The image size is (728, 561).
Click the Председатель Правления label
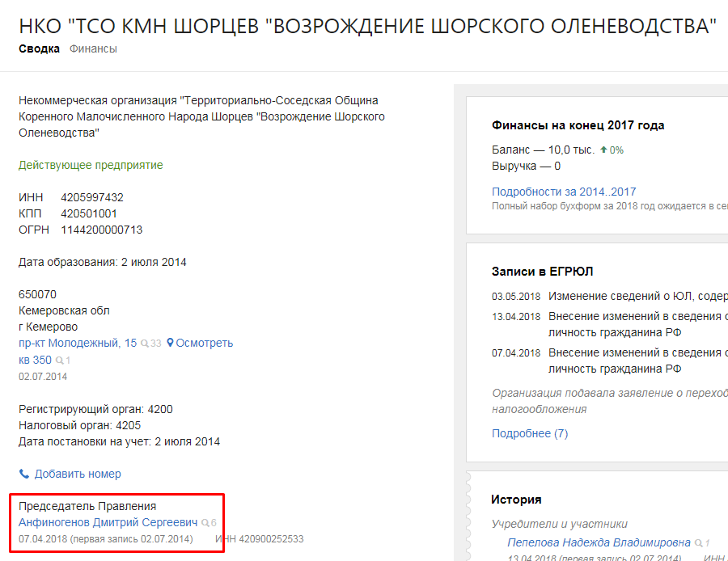click(87, 506)
